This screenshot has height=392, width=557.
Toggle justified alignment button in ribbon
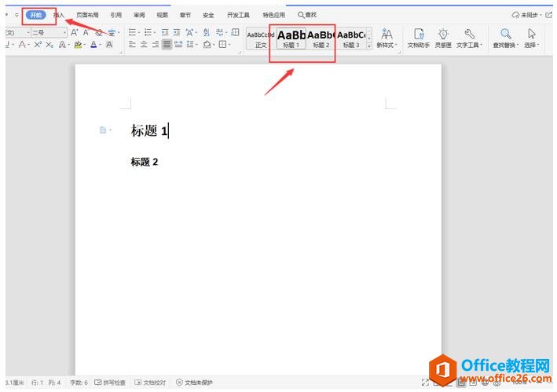pyautogui.click(x=167, y=45)
